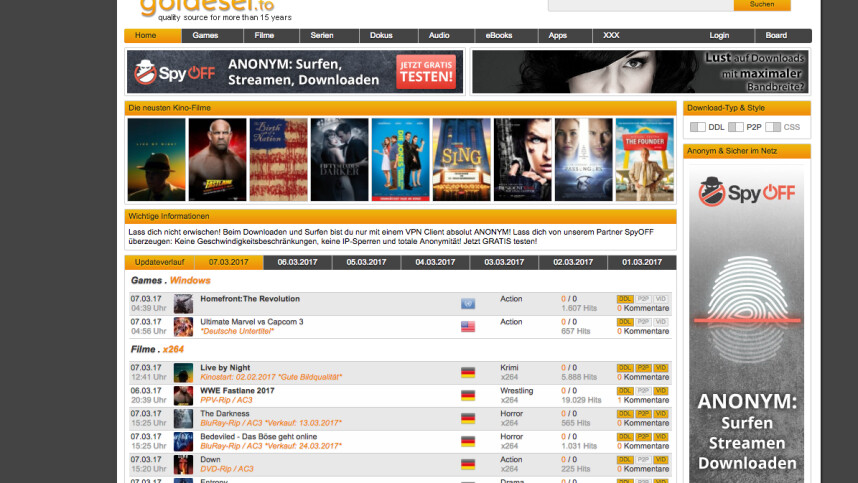Image resolution: width=858 pixels, height=483 pixels.
Task: Open the Bedeviled - Das Böse geht online link
Action: click(x=258, y=437)
